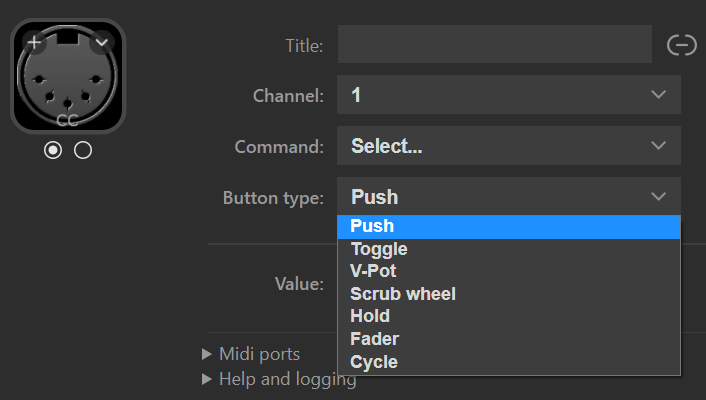Click the plus icon on MIDI tile
The height and width of the screenshot is (400, 706).
(34, 43)
